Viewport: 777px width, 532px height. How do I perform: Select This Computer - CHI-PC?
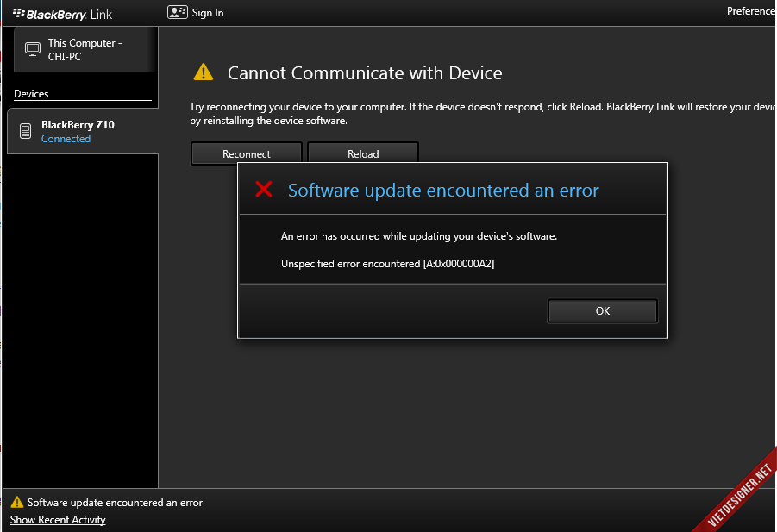pos(85,49)
